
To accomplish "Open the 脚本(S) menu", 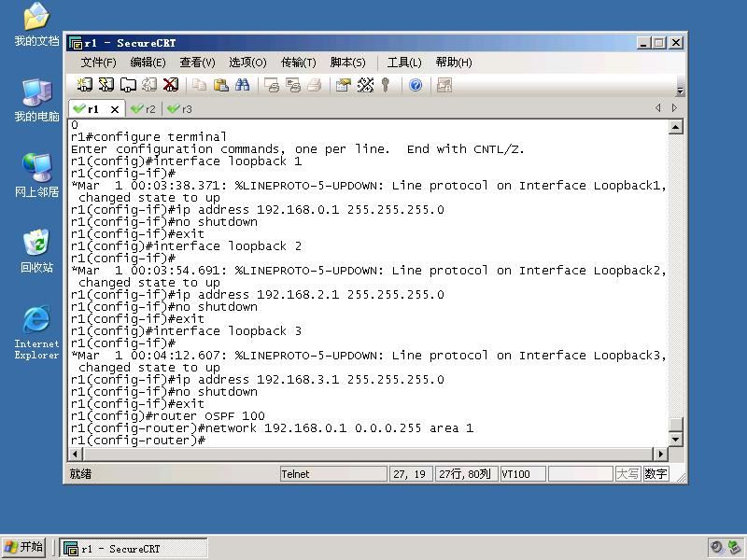I will [347, 63].
